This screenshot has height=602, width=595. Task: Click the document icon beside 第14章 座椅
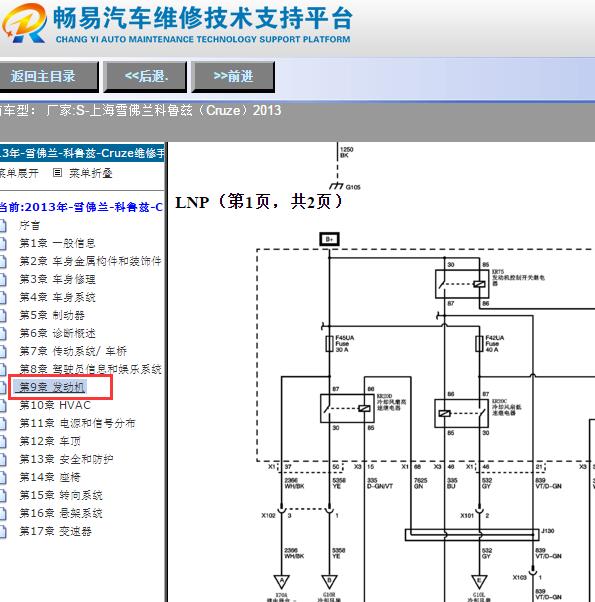[3, 478]
